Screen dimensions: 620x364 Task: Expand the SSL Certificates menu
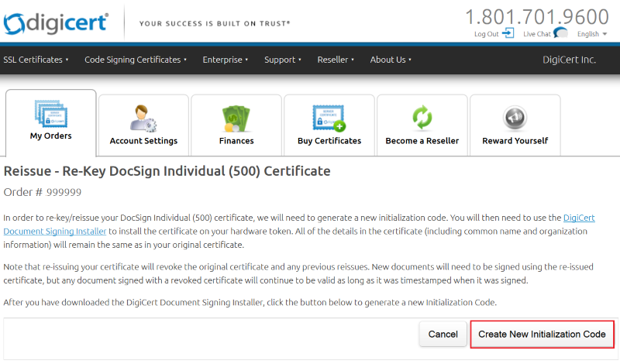pos(36,60)
